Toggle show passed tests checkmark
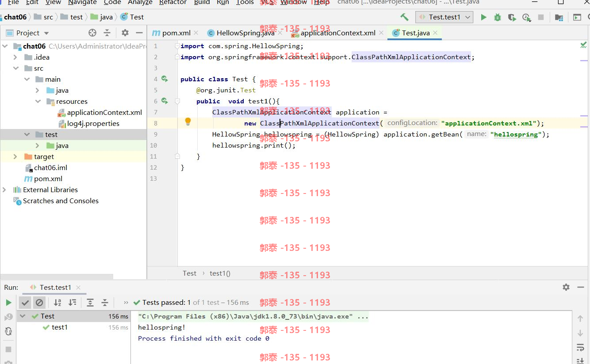This screenshot has height=364, width=590. point(25,303)
